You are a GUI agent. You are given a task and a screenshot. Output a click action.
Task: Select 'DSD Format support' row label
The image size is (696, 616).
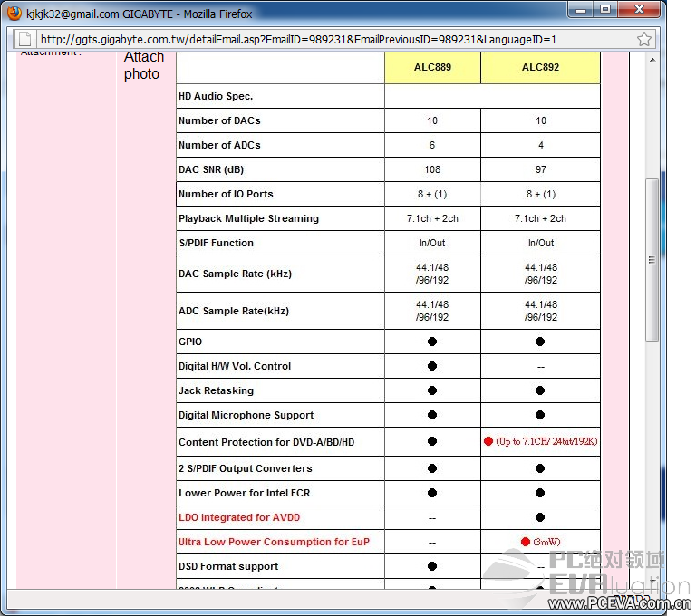point(228,566)
